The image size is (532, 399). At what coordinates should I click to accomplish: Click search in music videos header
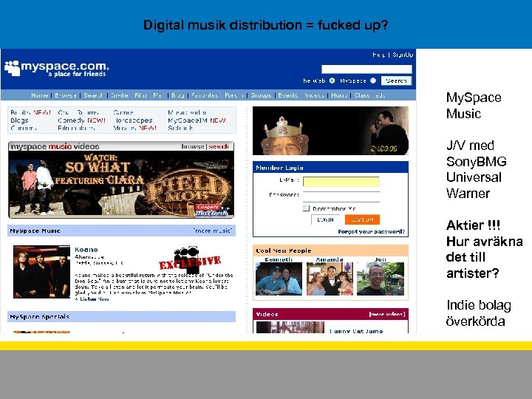219,146
